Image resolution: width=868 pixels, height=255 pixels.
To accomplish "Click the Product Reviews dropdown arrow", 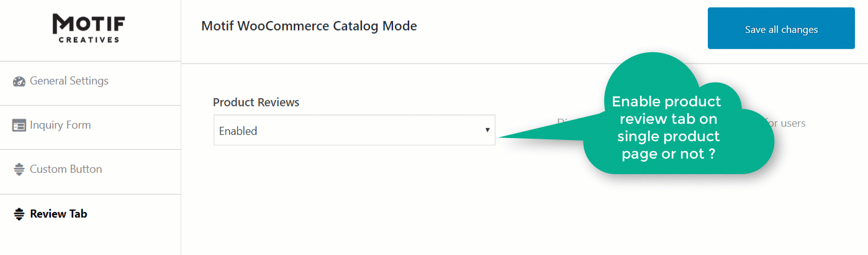I will (487, 130).
